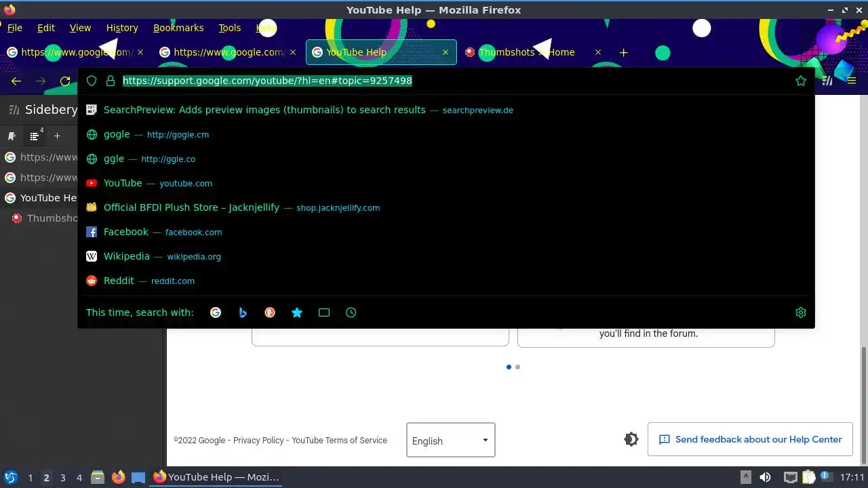Viewport: 868px width, 488px height.
Task: Open a new tab with the plus button
Action: click(x=623, y=52)
